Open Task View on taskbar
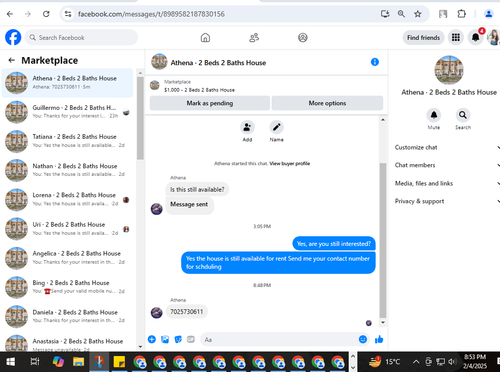Viewport: 500px width, 372px height. pos(35,362)
